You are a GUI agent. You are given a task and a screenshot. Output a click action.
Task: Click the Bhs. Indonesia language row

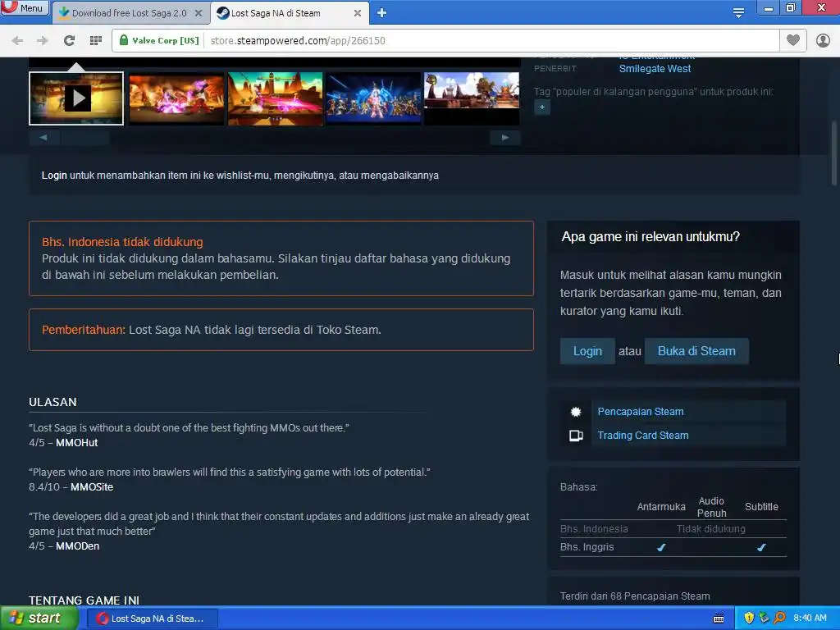tap(673, 529)
